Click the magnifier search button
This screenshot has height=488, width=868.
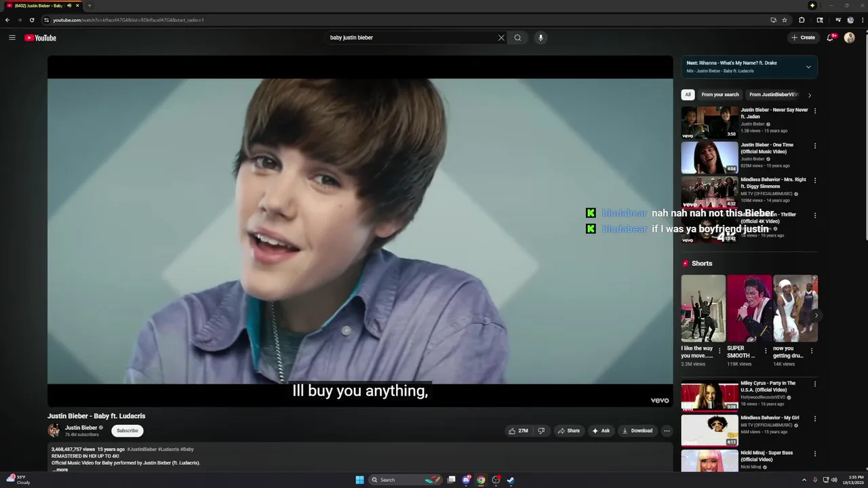pyautogui.click(x=517, y=38)
